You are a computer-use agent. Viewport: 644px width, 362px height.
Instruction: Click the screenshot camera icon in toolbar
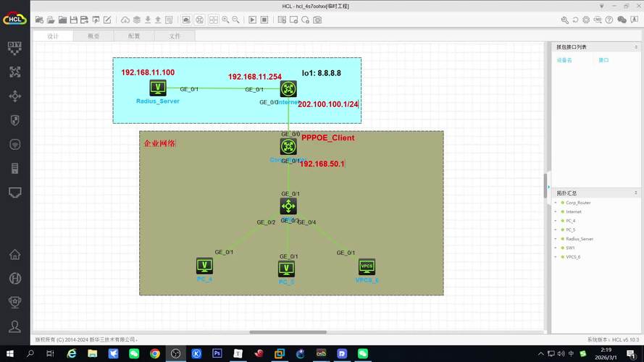click(x=317, y=20)
